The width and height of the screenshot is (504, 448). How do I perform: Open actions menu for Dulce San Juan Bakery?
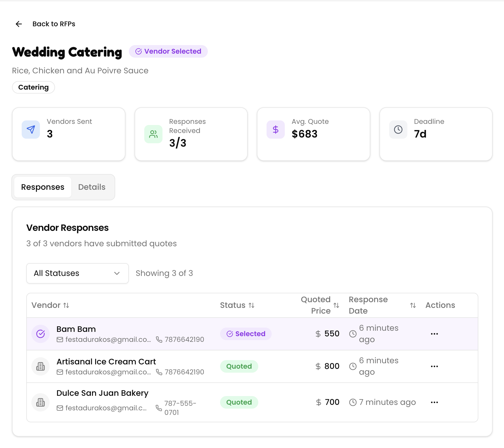434,402
